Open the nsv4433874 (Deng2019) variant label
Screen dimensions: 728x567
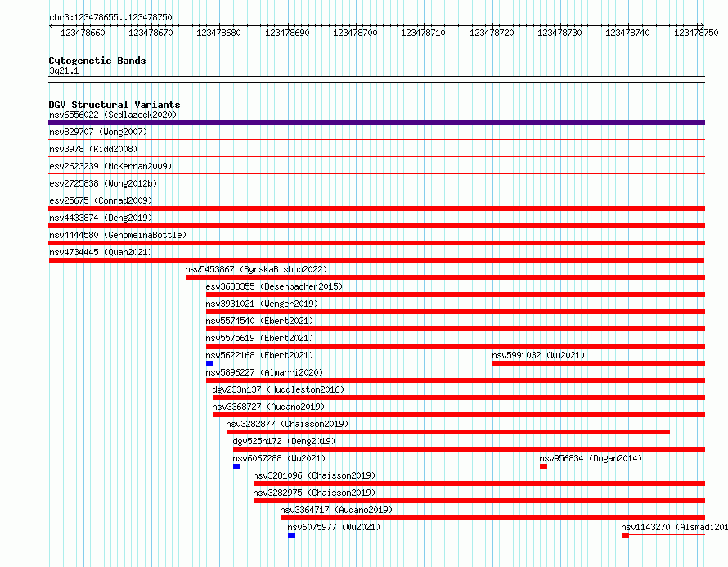pyautogui.click(x=101, y=218)
